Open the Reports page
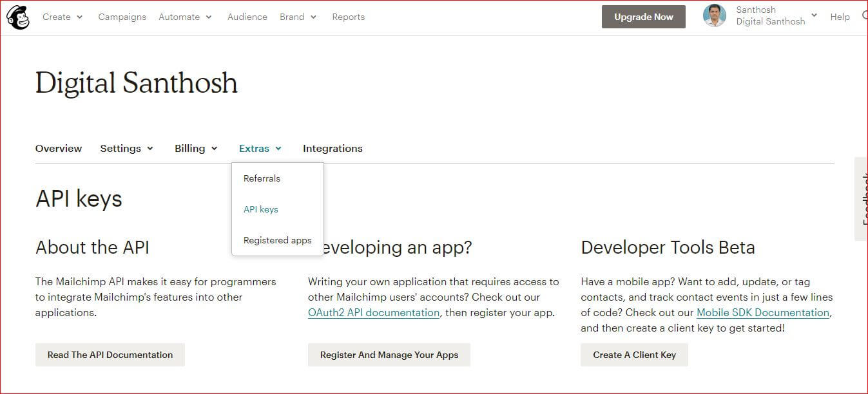Viewport: 868px width, 394px height. coord(348,17)
